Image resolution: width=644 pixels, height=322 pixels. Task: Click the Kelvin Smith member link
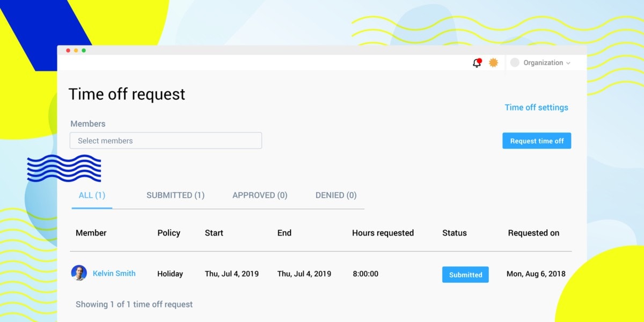pos(114,274)
